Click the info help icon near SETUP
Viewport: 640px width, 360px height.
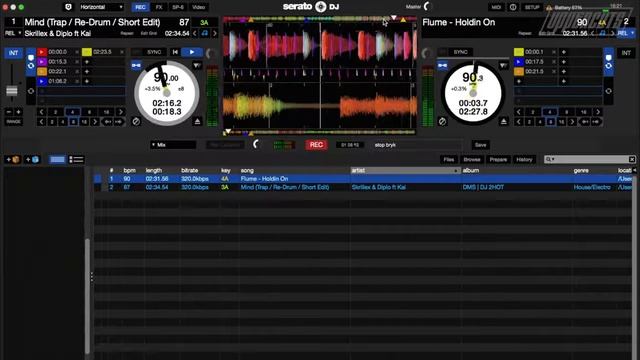pos(513,7)
